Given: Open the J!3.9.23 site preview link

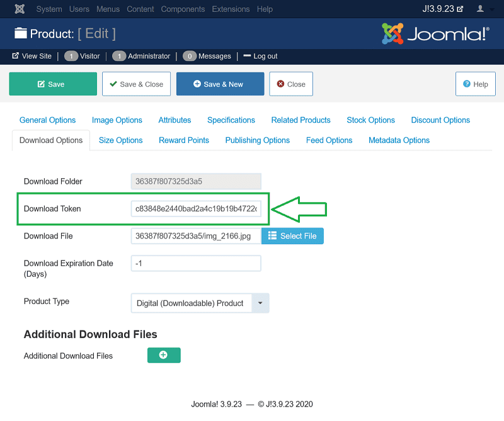Looking at the screenshot, I should tap(442, 9).
